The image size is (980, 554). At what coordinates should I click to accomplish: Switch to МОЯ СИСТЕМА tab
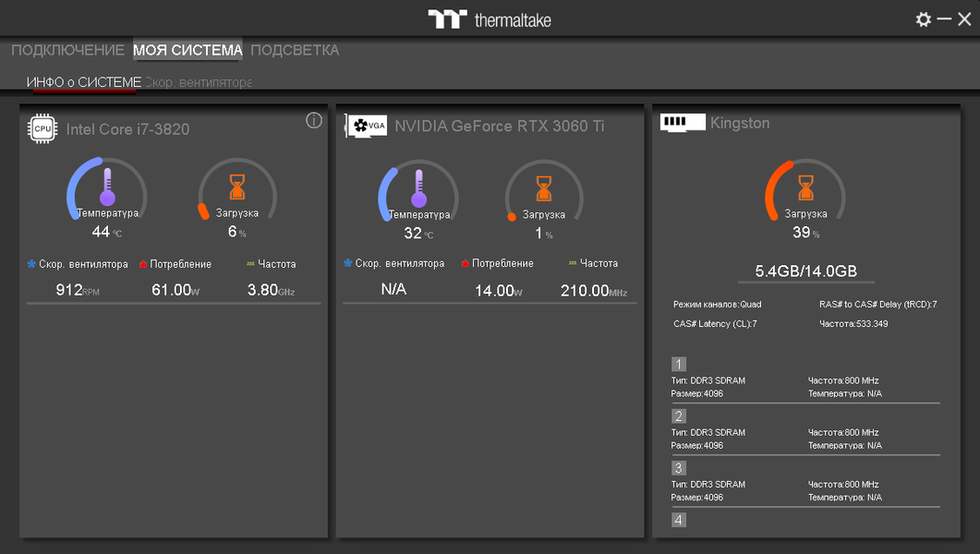[188, 50]
